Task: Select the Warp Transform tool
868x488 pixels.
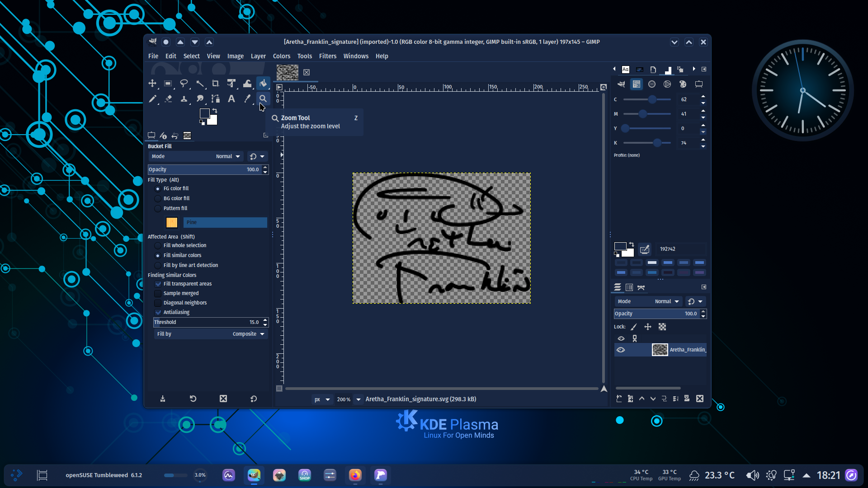Action: (247, 84)
